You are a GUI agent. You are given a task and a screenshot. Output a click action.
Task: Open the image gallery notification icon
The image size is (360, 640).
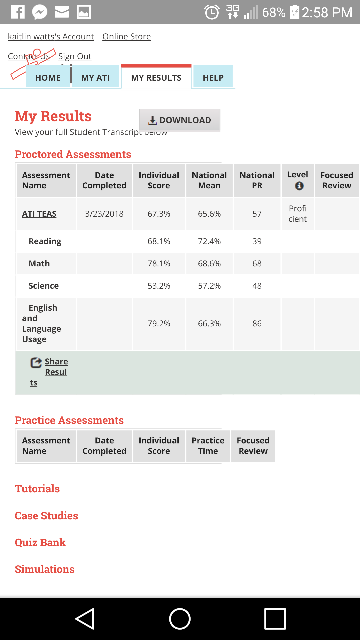(84, 12)
